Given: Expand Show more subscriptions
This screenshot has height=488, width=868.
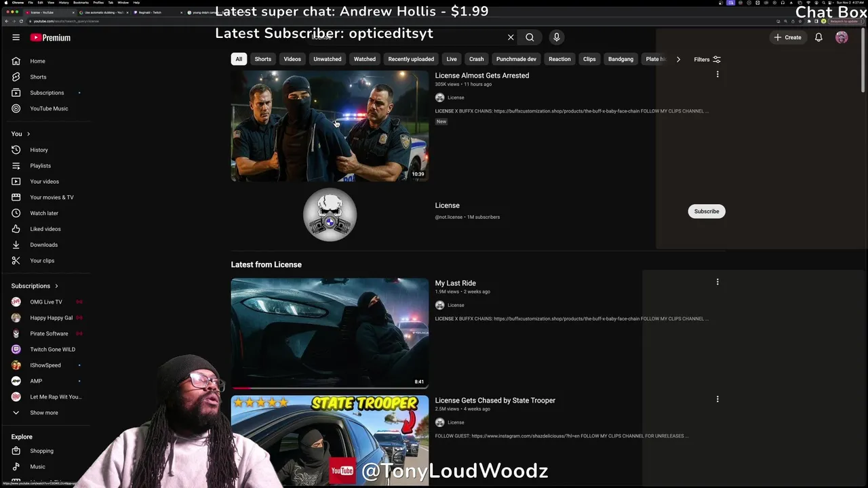Looking at the screenshot, I should click(x=45, y=412).
